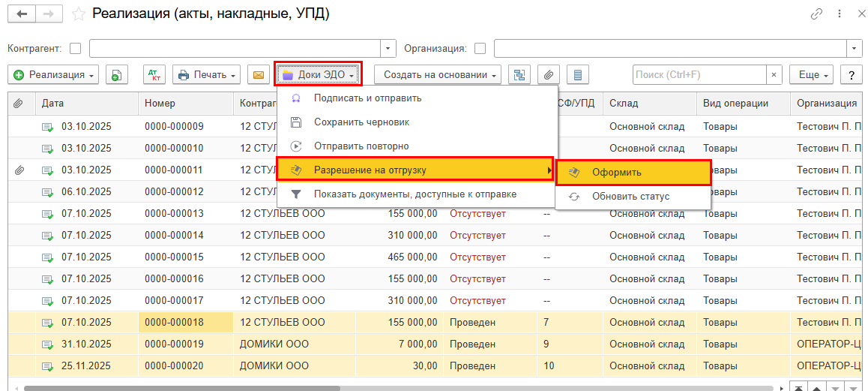
Task: Click the Дт/Кт postings icon
Action: (154, 75)
